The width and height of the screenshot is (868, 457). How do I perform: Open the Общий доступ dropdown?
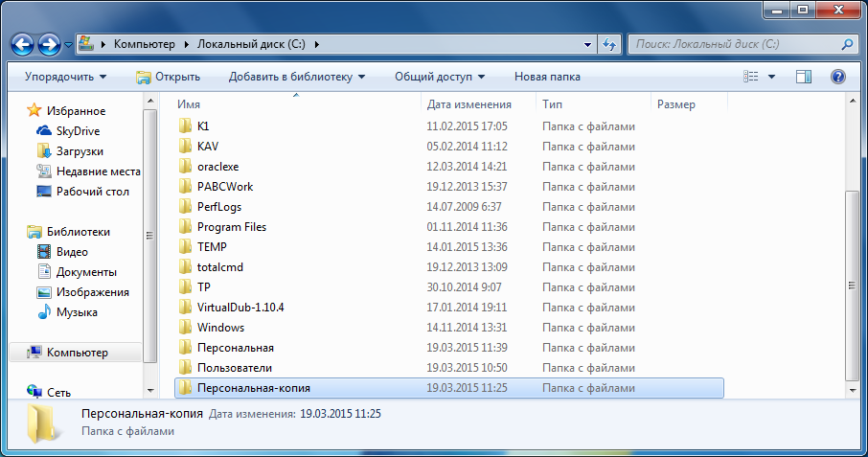tap(440, 77)
